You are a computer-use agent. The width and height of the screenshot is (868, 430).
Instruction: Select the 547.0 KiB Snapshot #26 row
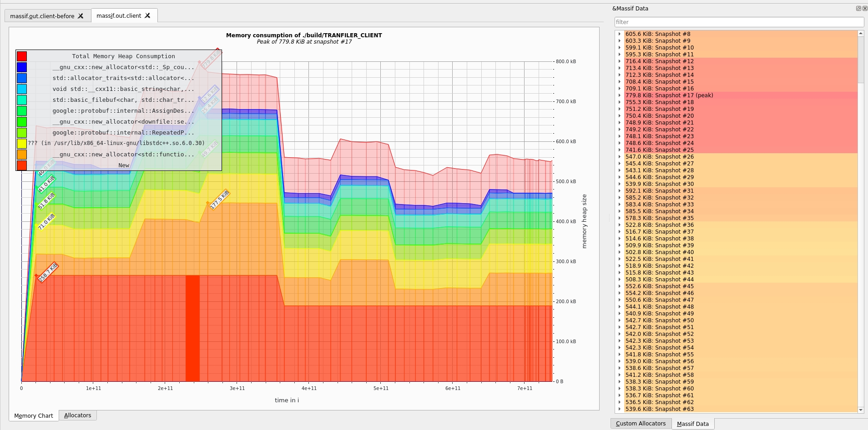[x=659, y=157]
